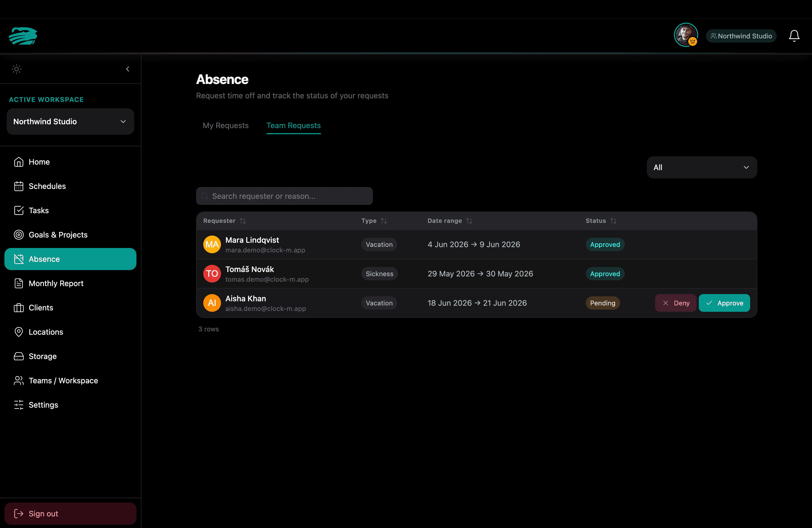Collapse the sidebar with chevron arrow
The width and height of the screenshot is (812, 528).
tap(128, 69)
